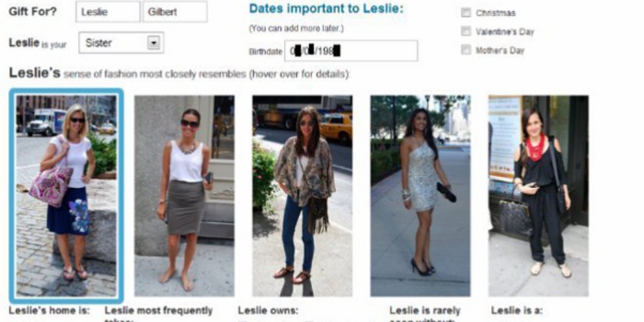Click the Leslie's home is label

49,310
